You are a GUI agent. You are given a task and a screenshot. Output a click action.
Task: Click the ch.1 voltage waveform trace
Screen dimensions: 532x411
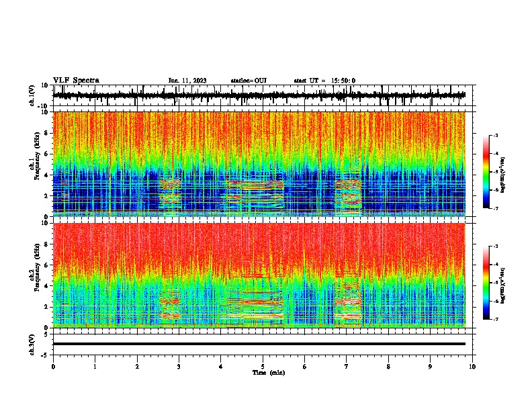[x=259, y=95]
